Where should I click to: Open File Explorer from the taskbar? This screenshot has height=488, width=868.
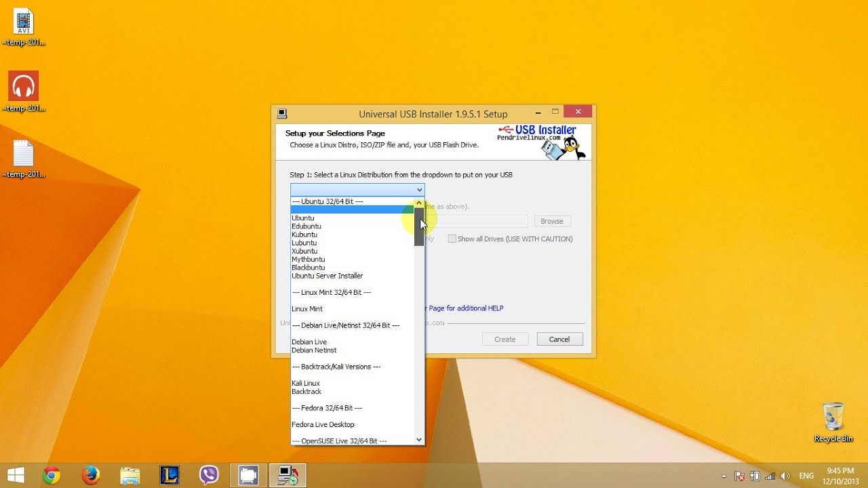(x=130, y=475)
